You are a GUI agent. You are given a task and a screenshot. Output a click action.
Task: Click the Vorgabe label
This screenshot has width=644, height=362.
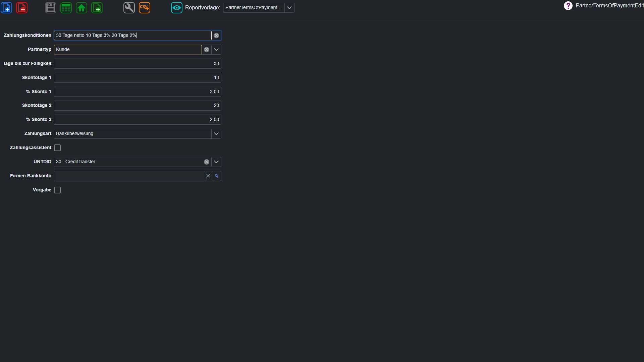coord(42,190)
